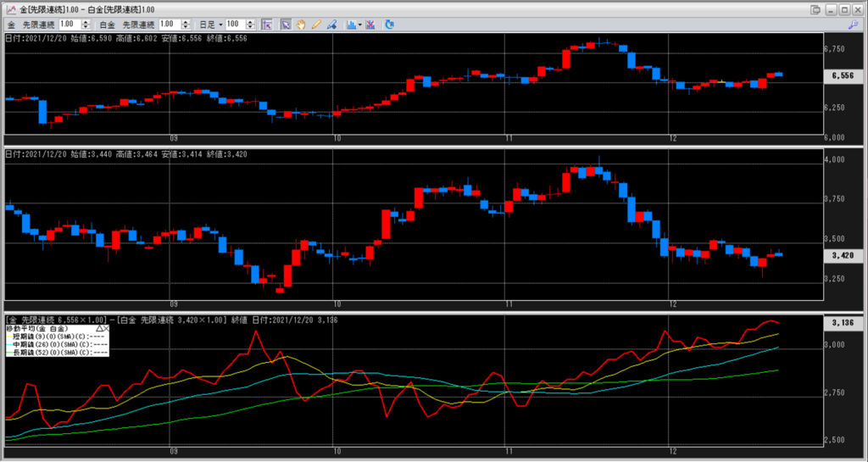Image resolution: width=868 pixels, height=462 pixels.
Task: Click the eraser brush tool icon
Action: coord(332,25)
